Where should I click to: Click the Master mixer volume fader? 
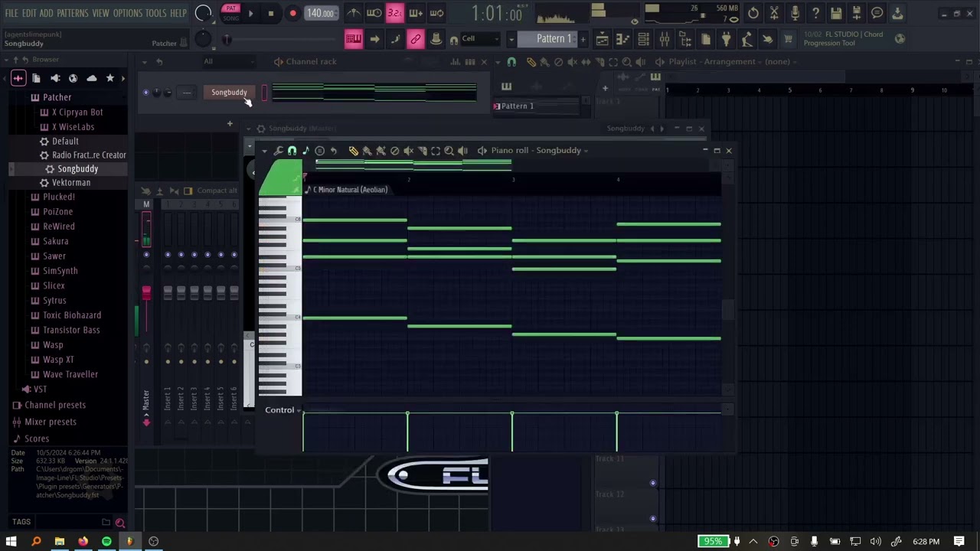point(146,293)
